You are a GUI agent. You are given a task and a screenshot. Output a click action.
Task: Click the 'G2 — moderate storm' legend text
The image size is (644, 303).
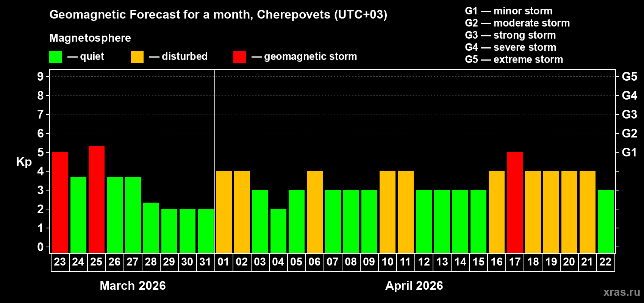(517, 23)
